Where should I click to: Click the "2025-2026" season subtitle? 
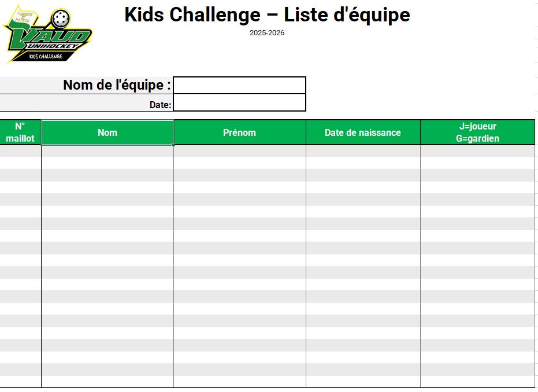click(x=267, y=33)
